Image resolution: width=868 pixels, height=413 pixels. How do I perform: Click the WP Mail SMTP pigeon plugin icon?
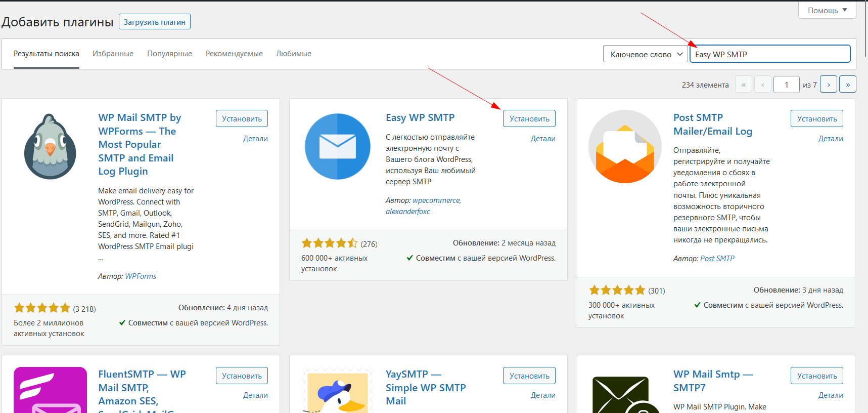[50, 146]
